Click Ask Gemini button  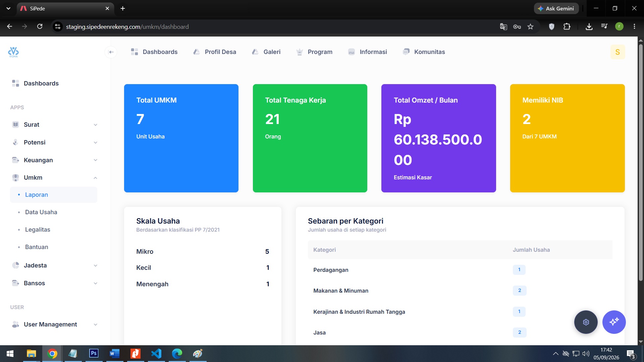[x=556, y=8]
